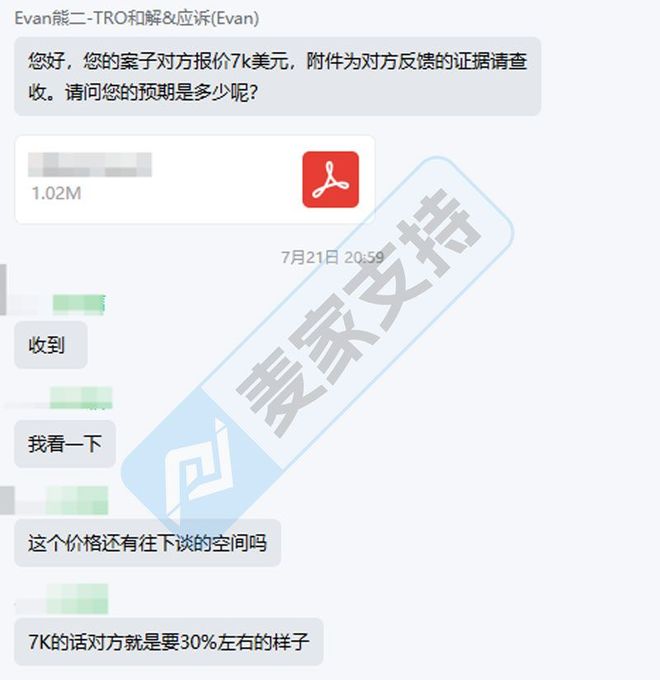
Task: Select blurred green name above 我看一下
Action: pyautogui.click(x=81, y=398)
